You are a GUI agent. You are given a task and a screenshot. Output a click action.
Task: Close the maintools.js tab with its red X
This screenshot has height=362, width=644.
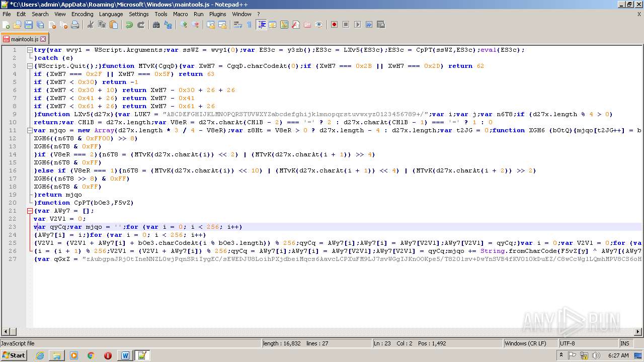pyautogui.click(x=43, y=39)
